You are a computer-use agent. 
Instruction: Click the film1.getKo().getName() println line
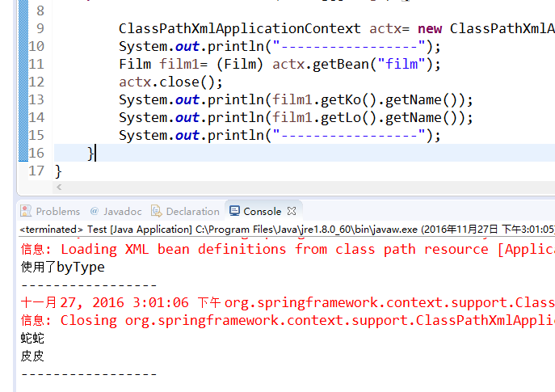tap(296, 100)
